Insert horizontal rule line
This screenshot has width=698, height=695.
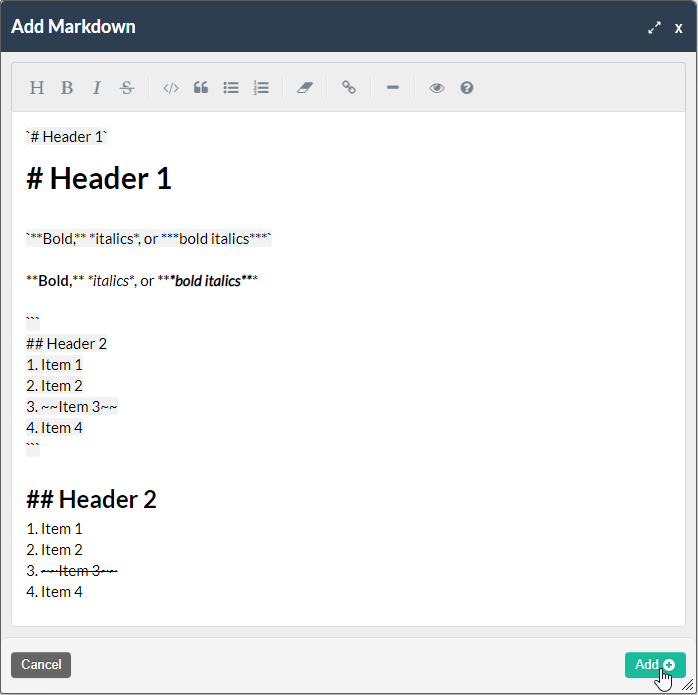pos(393,88)
